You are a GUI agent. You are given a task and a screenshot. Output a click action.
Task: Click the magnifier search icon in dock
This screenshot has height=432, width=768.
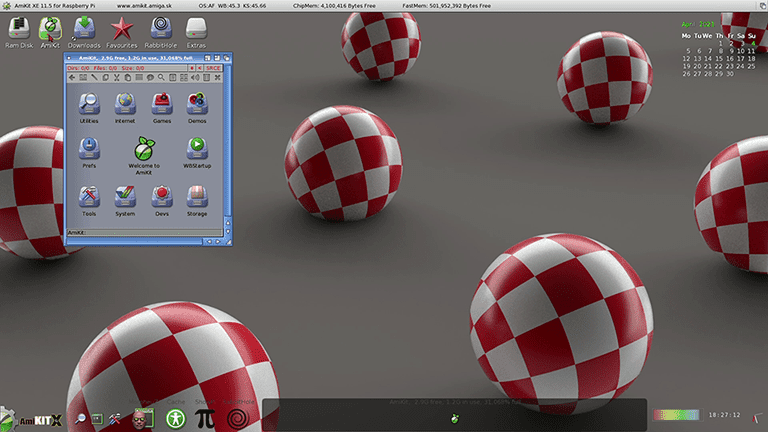tap(80, 419)
